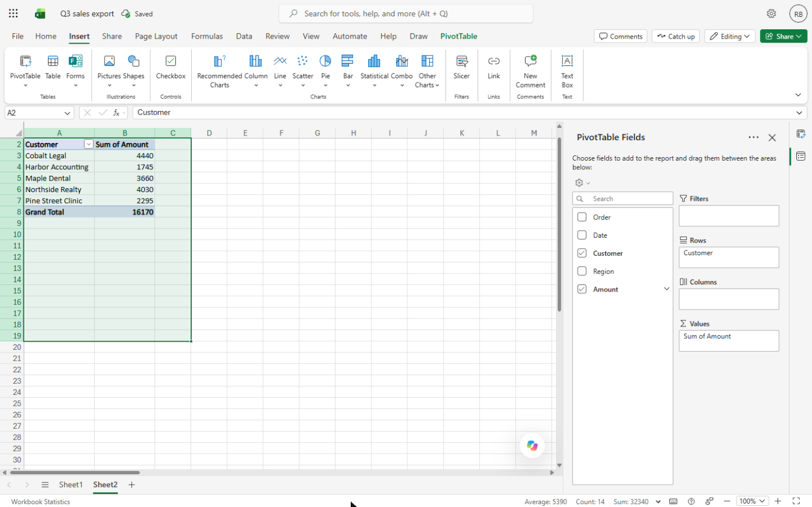Open Recommended Charts
This screenshot has width=812, height=507.
tap(219, 71)
